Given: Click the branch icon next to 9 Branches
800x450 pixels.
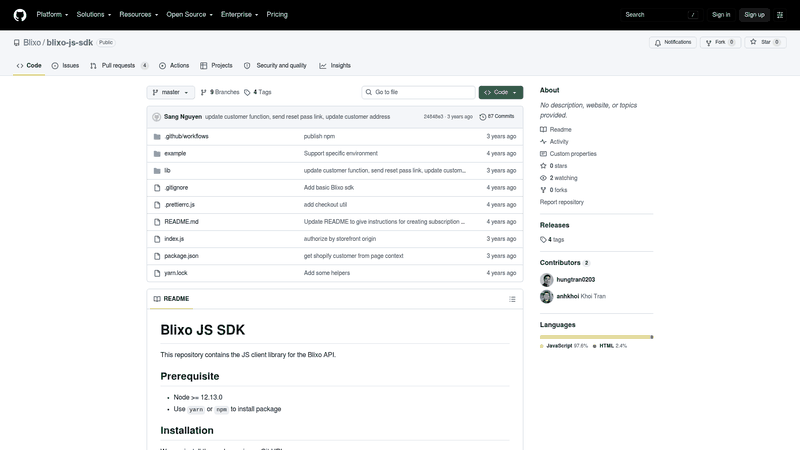Looking at the screenshot, I should [x=204, y=92].
